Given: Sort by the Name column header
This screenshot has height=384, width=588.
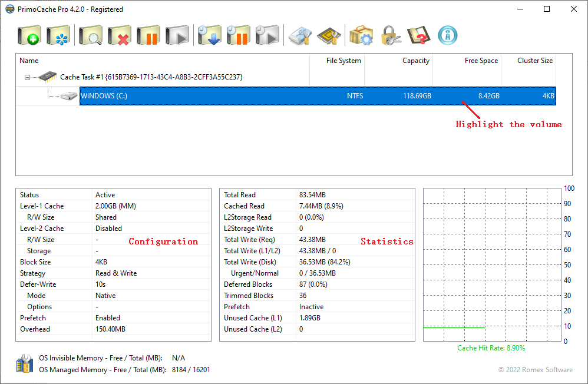Looking at the screenshot, I should click(163, 61).
